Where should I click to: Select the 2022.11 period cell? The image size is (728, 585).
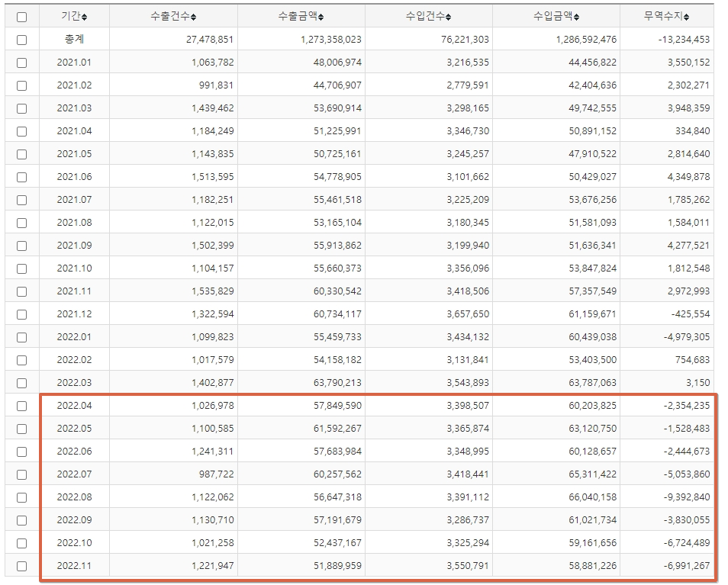(x=74, y=566)
